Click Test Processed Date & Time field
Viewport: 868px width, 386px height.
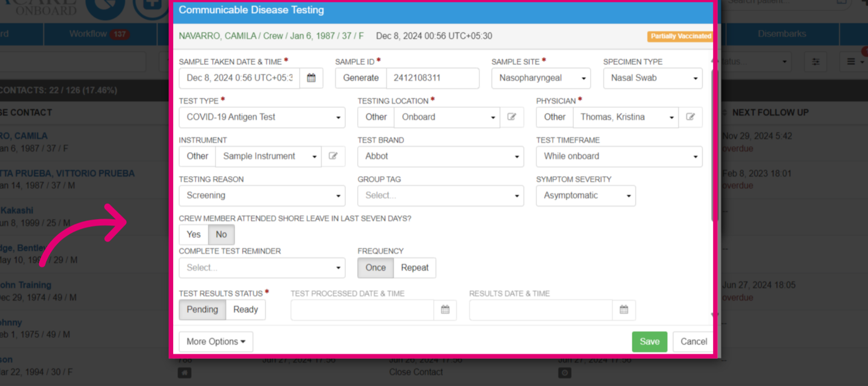362,310
